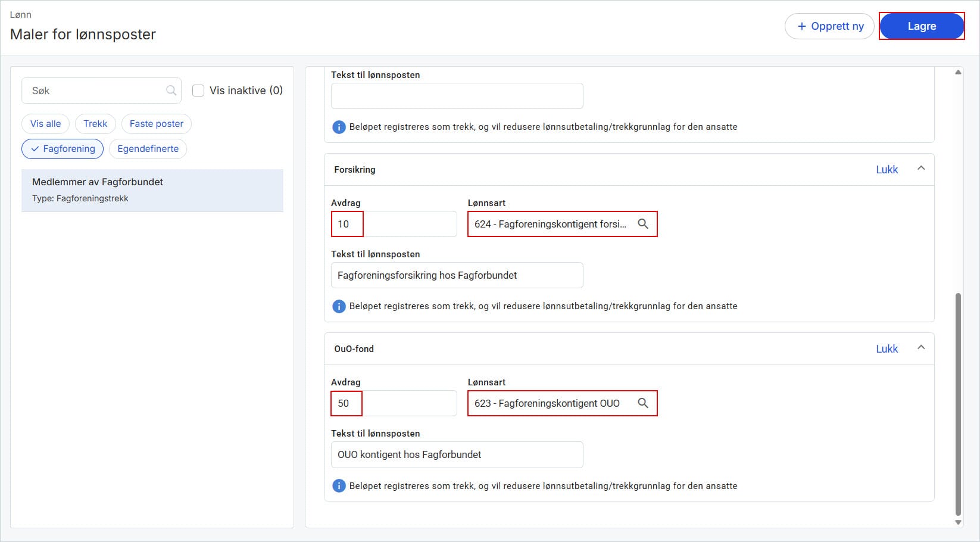Select the Faste poster filter chip
This screenshot has height=542, width=980.
(157, 124)
